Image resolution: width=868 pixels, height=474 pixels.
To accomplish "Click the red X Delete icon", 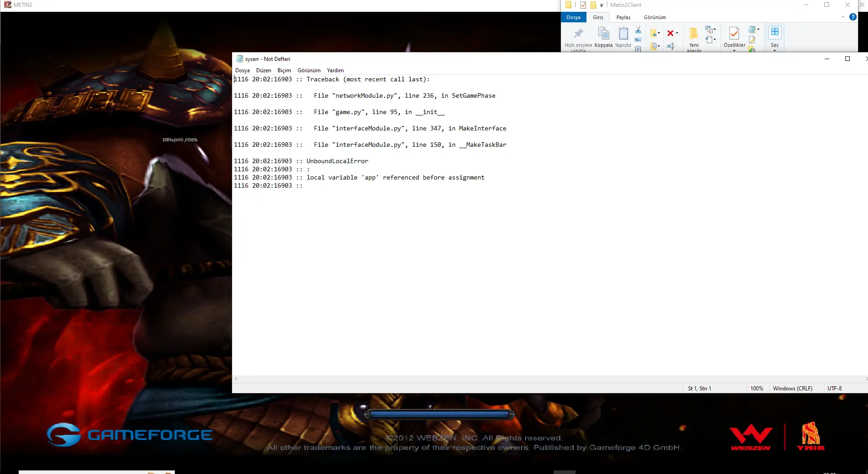I will pos(670,33).
